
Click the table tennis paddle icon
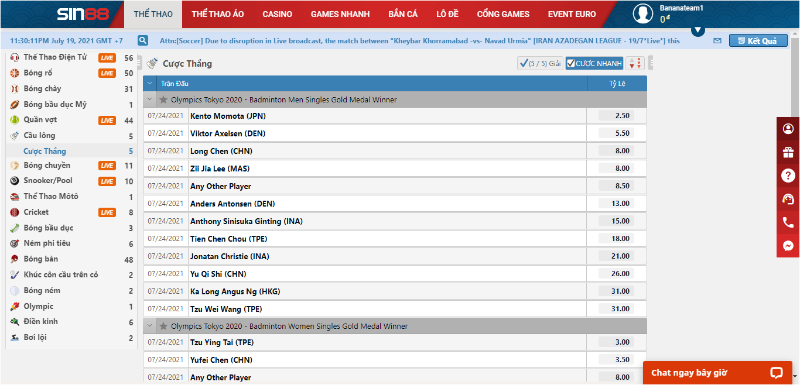point(15,259)
